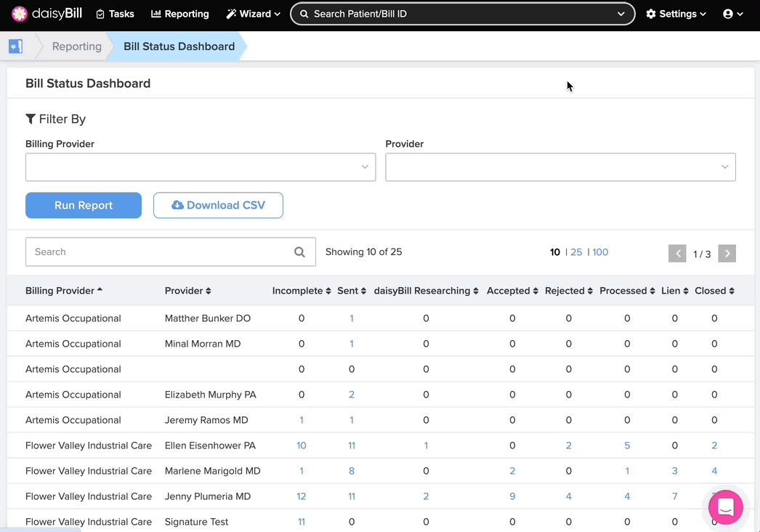Image resolution: width=760 pixels, height=532 pixels.
Task: Open the Settings dropdown menu
Action: coord(676,14)
